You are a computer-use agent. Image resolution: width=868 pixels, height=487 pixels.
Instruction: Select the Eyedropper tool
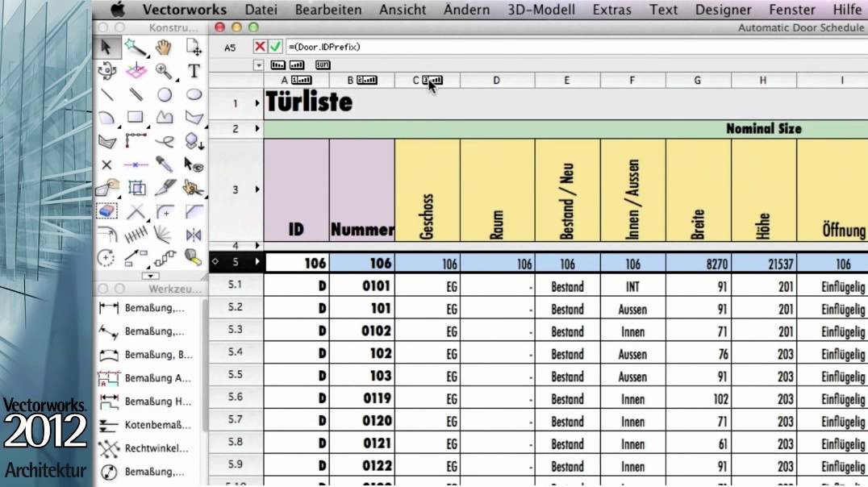tap(164, 165)
